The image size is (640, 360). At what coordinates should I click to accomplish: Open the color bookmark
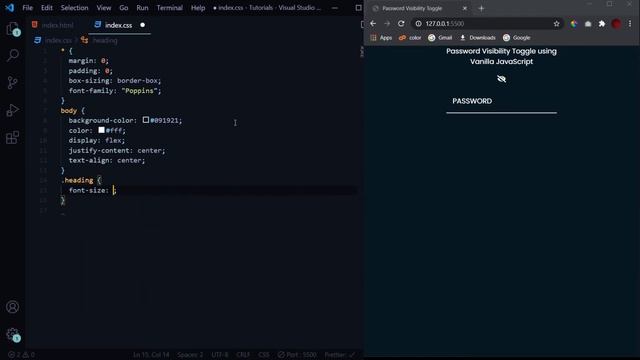pyautogui.click(x=410, y=38)
